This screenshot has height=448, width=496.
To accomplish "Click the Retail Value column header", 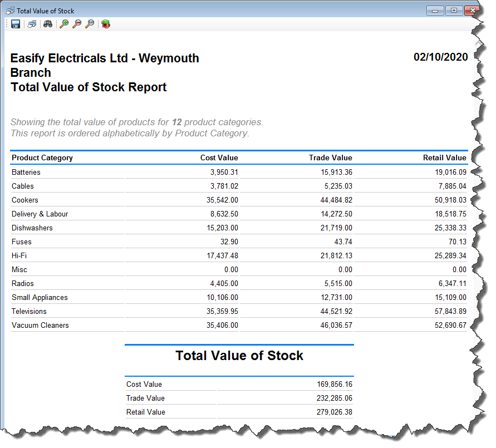I will [444, 157].
